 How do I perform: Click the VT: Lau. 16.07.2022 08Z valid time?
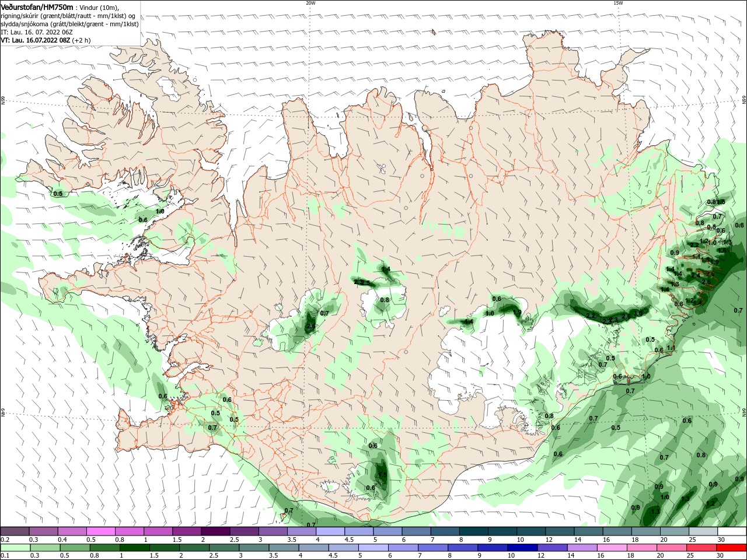tap(35, 41)
